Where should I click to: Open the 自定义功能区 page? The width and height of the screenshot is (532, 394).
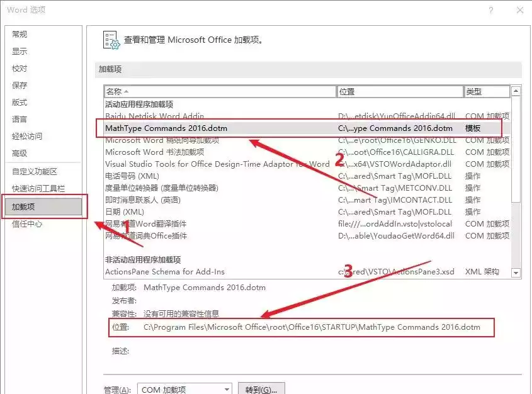tap(35, 172)
